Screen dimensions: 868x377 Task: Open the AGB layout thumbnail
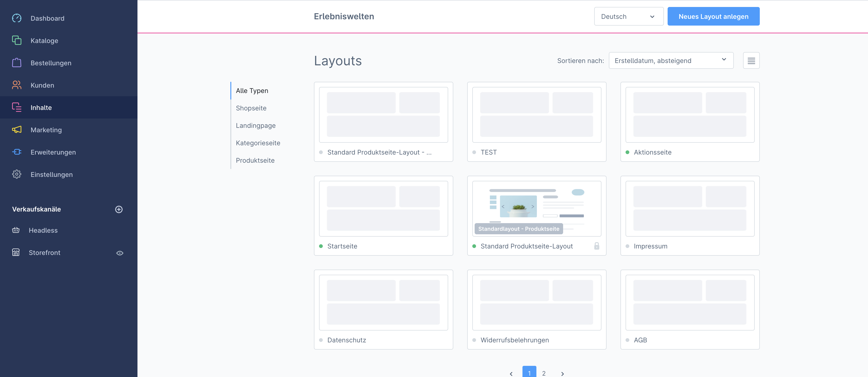(x=690, y=302)
